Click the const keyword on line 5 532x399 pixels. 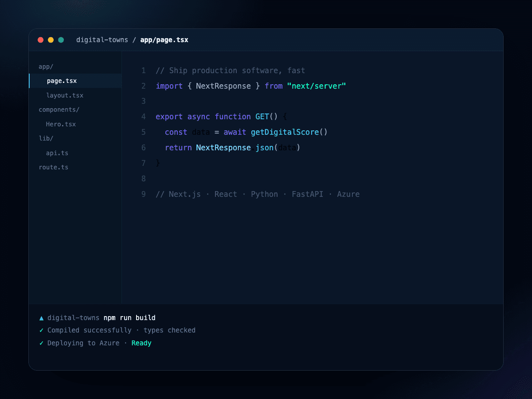[x=176, y=132]
